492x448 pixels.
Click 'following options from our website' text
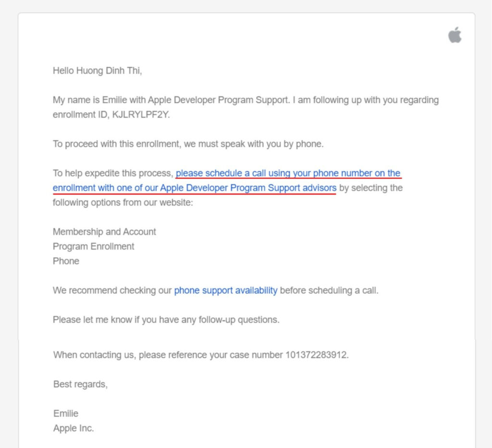[123, 202]
